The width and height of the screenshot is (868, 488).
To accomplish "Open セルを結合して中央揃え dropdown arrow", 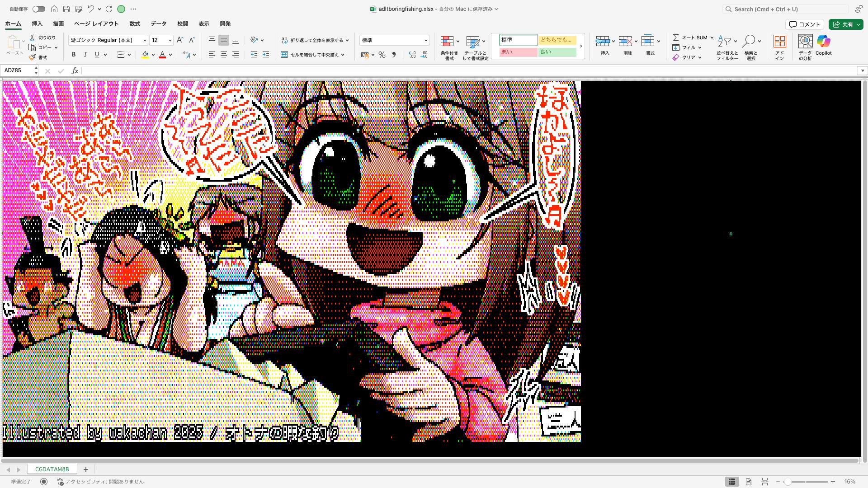I will tap(343, 55).
